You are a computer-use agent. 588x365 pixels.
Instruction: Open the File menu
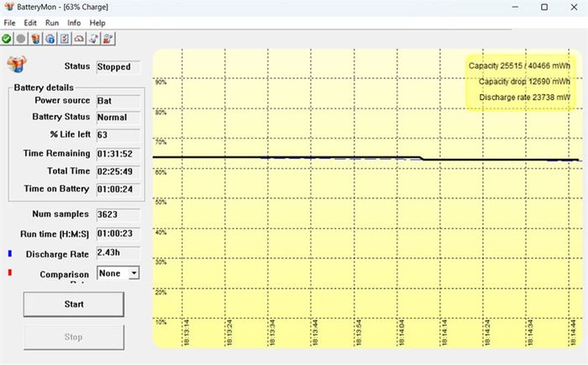pyautogui.click(x=10, y=23)
